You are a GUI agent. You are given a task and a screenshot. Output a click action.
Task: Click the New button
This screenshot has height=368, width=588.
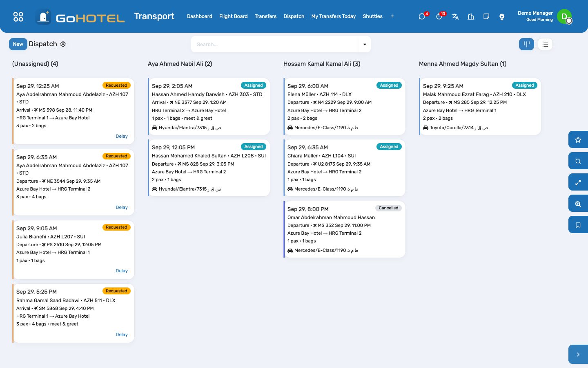[x=18, y=44]
